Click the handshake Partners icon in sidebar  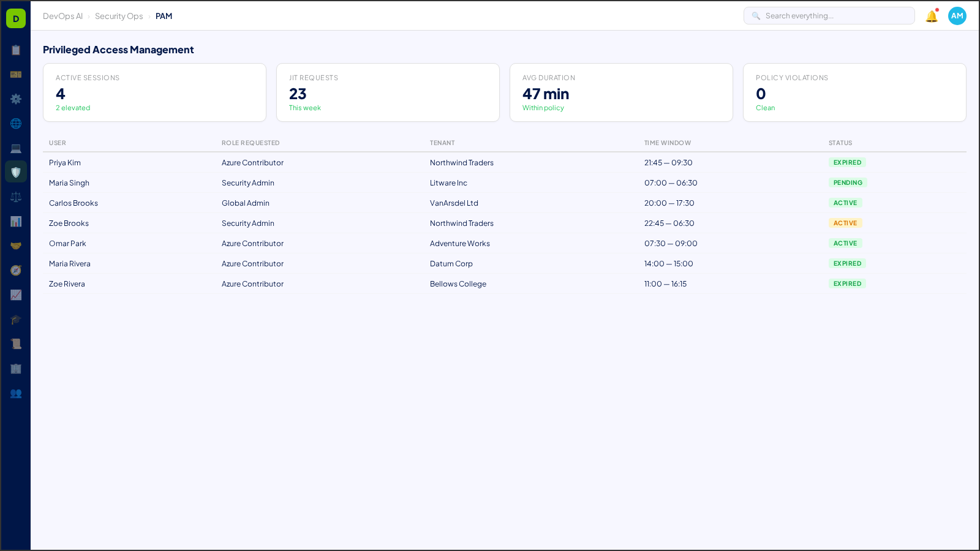16,246
